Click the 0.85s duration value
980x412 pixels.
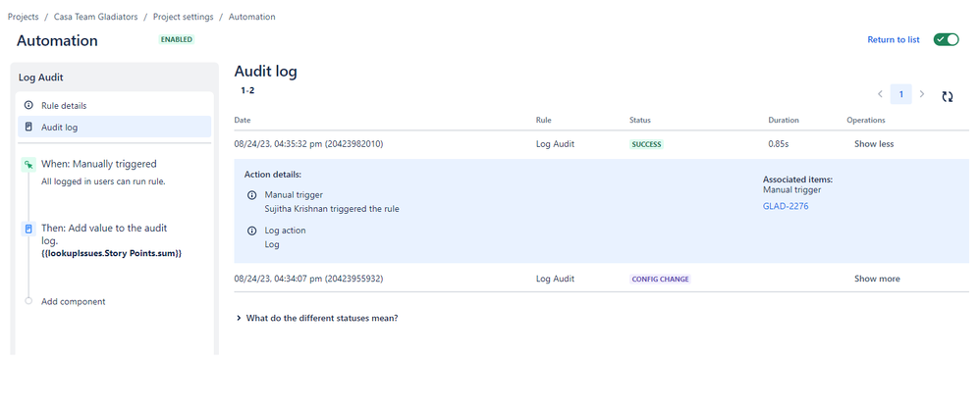pyautogui.click(x=778, y=143)
